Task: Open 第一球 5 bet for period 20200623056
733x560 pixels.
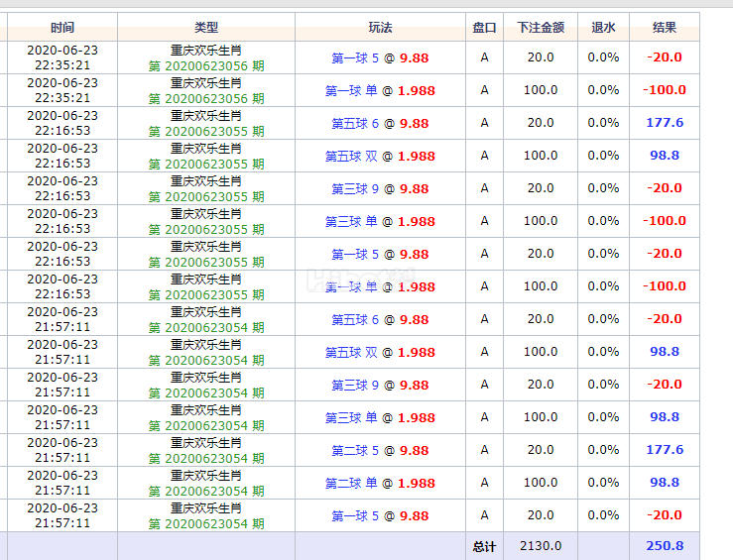Action: coord(380,57)
